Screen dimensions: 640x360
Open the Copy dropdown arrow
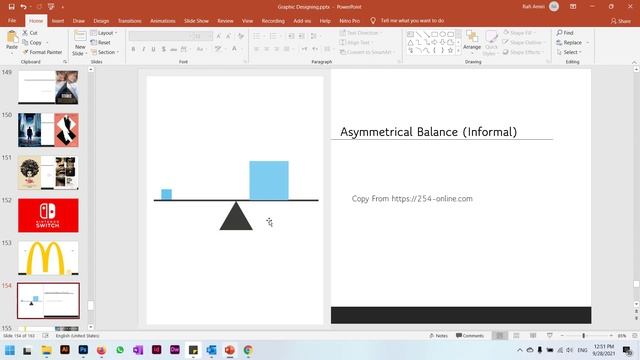point(47,42)
